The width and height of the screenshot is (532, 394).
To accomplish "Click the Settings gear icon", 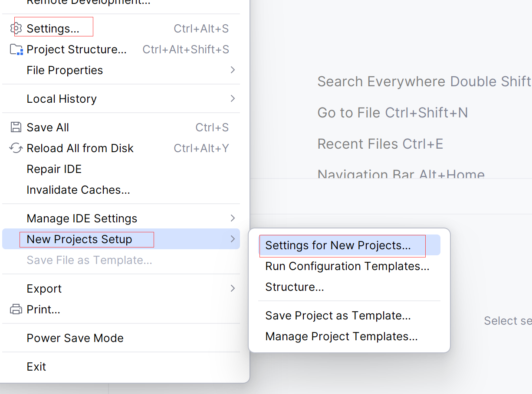I will point(16,29).
